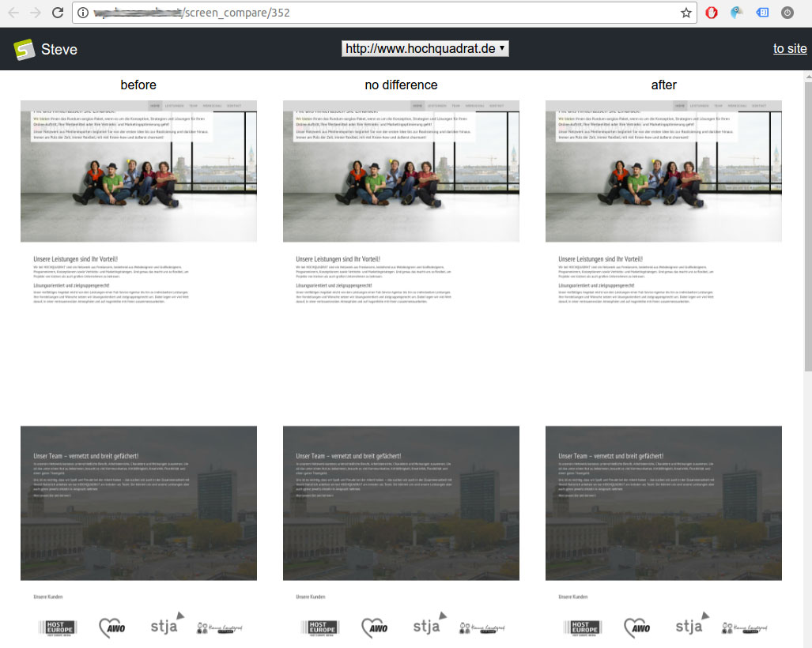Click stja logo in middle column

coord(429,624)
